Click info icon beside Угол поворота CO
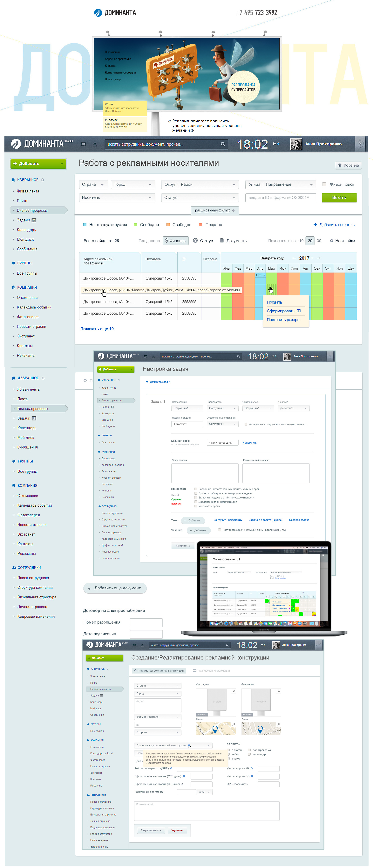The image size is (373, 868). coord(252,776)
